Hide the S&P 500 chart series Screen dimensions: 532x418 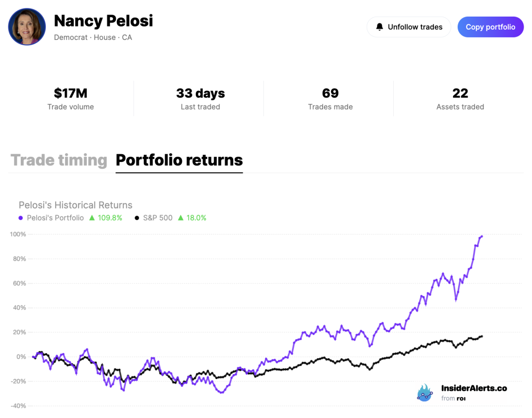[157, 218]
